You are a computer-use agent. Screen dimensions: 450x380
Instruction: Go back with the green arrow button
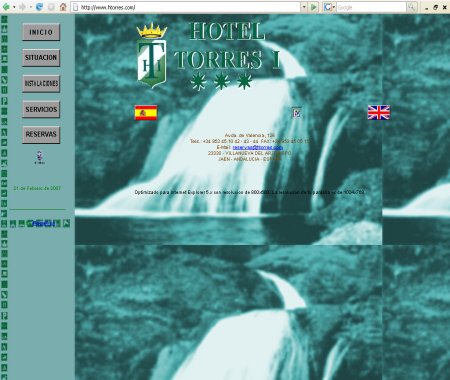pyautogui.click(x=6, y=7)
